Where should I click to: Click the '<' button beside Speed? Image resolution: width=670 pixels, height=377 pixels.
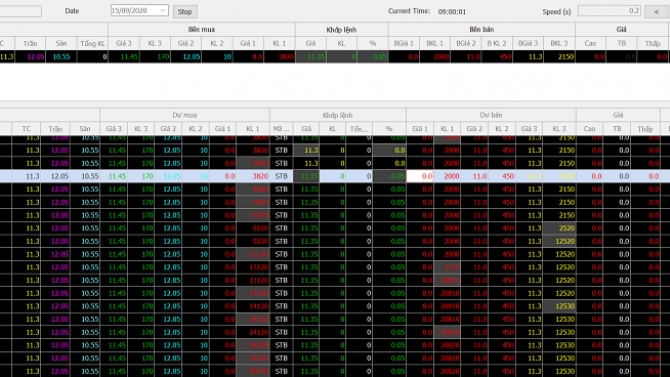tap(656, 12)
